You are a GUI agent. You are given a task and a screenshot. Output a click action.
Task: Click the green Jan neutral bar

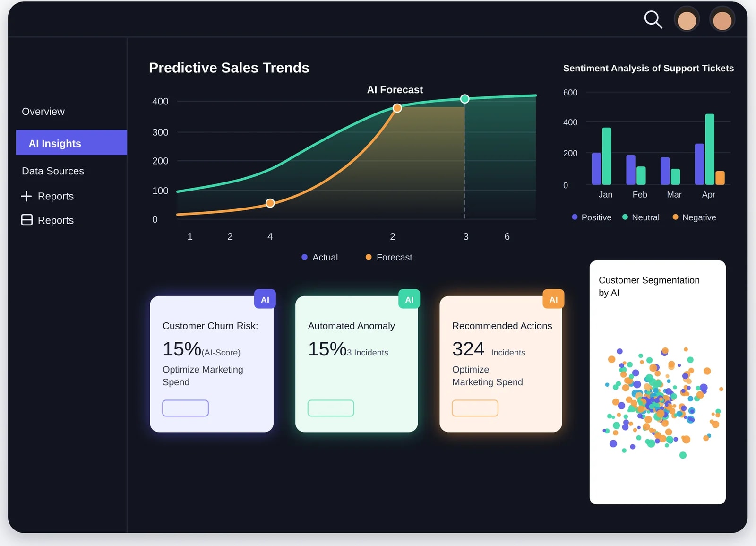point(607,156)
